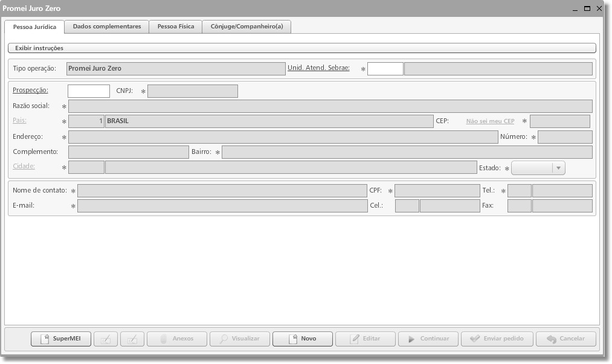612x364 pixels.
Task: Create a new record with Novo
Action: click(x=303, y=339)
